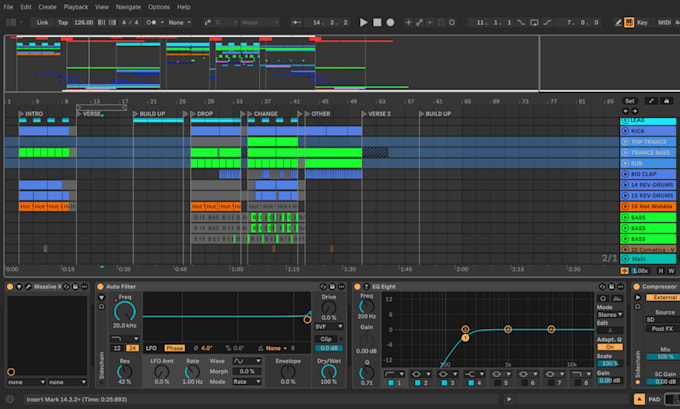
Task: Toggle EQ Eight Adapt. Q On button
Action: [610, 347]
